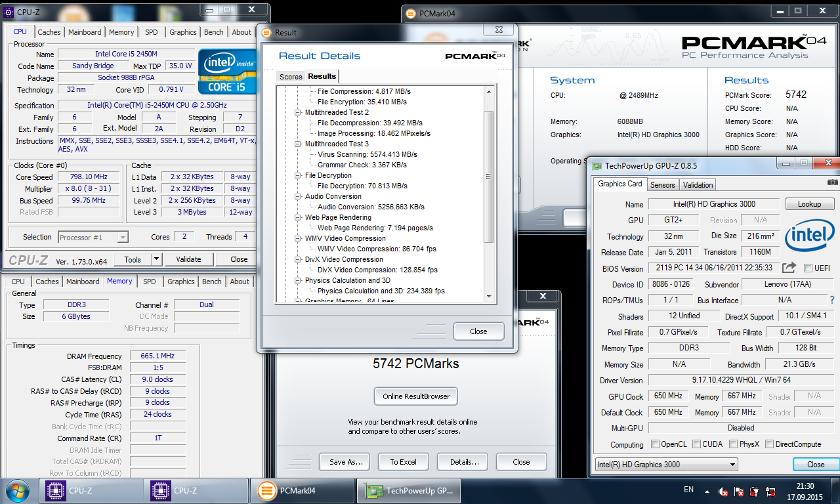This screenshot has width=840, height=504.
Task: Click the muted volume tray icon
Action: 723,491
